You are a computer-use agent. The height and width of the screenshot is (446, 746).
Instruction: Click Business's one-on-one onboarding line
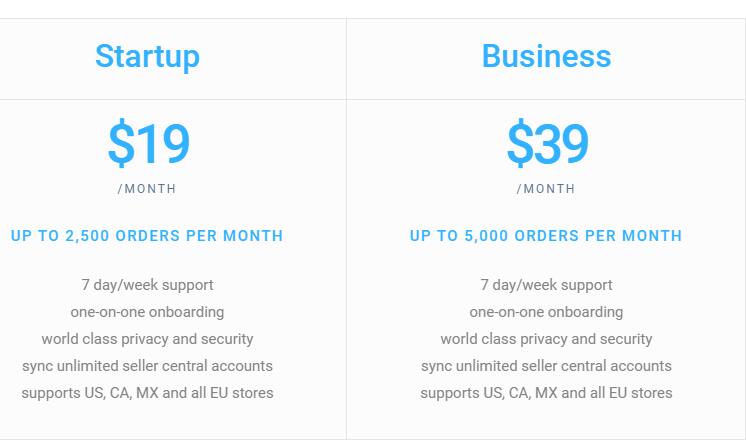[546, 312]
